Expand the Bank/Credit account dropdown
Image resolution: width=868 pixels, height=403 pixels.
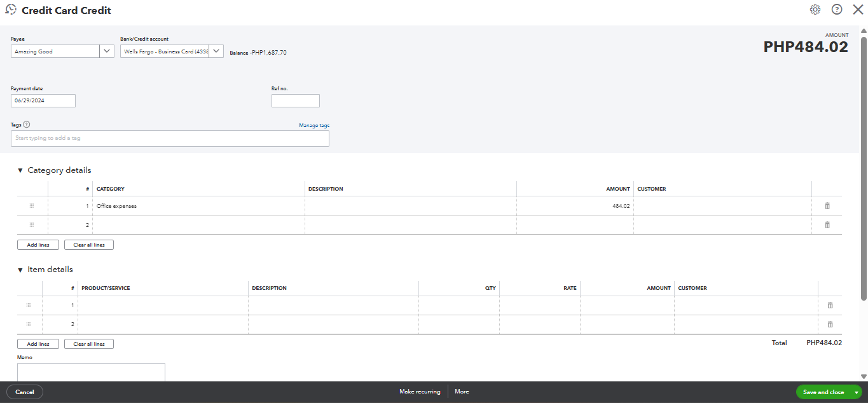(x=216, y=51)
